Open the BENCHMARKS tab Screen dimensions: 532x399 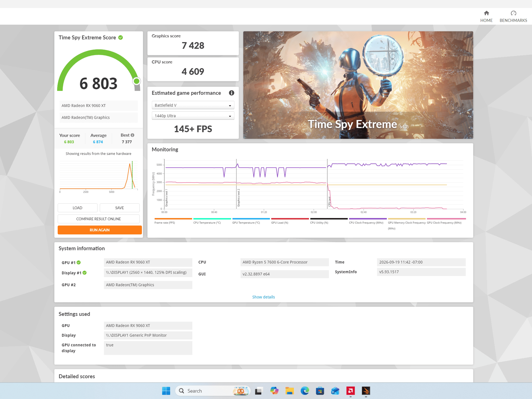(x=513, y=16)
